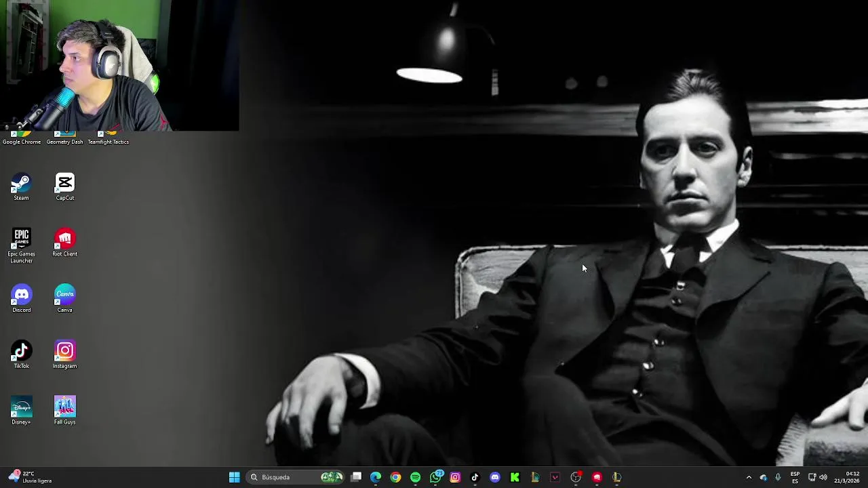Select the Instagram desktop shortcut
Screen dimensions: 868x488
pyautogui.click(x=64, y=355)
